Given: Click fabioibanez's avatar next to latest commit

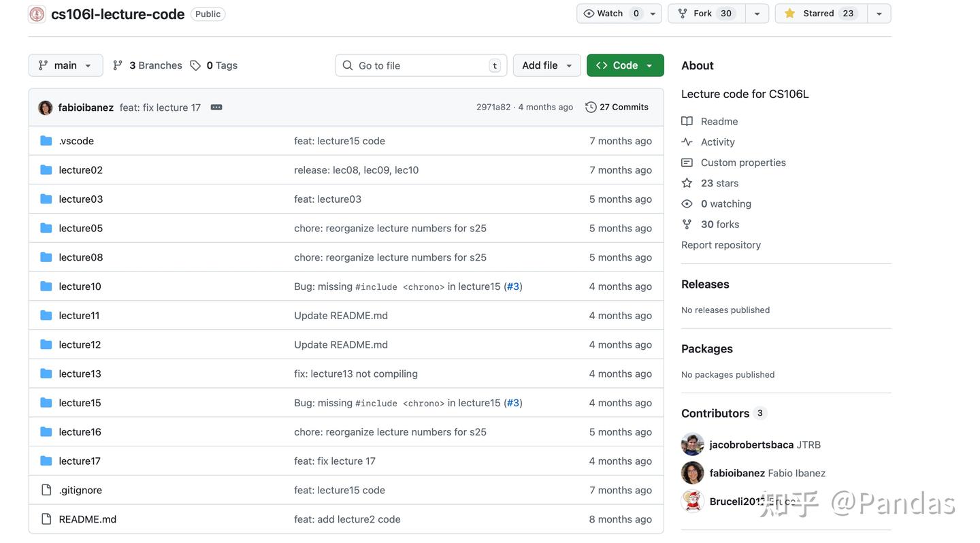Looking at the screenshot, I should pos(46,108).
